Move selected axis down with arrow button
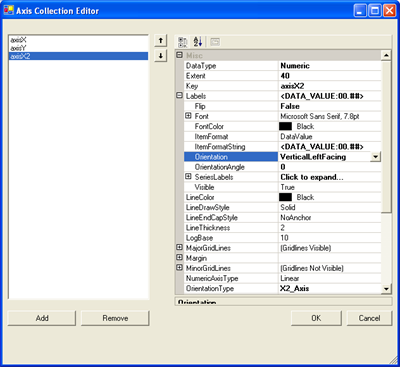Screen dimensions: 400x367 [161, 56]
